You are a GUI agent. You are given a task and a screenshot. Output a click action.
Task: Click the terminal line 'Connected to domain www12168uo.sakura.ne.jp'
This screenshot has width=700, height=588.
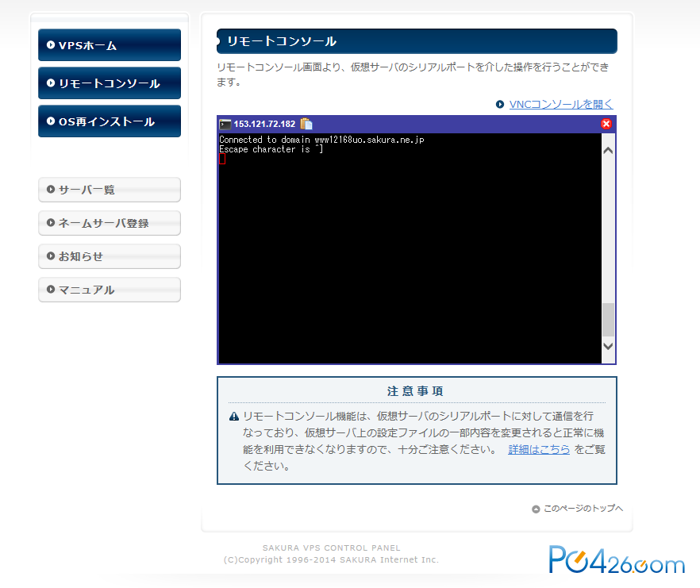point(321,140)
